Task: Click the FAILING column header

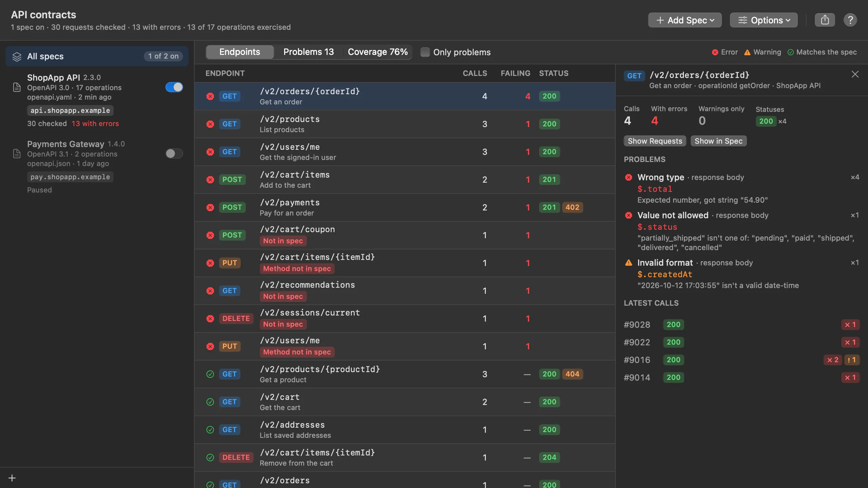Action: pos(515,73)
